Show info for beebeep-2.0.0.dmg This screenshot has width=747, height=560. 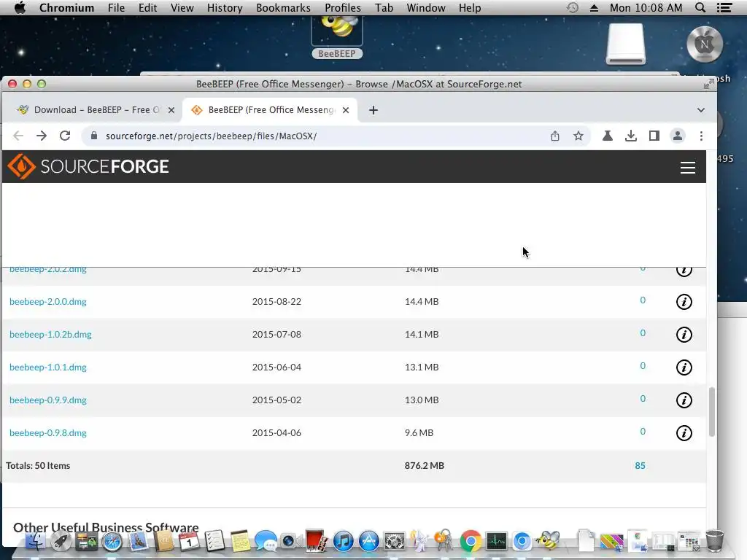pos(684,301)
